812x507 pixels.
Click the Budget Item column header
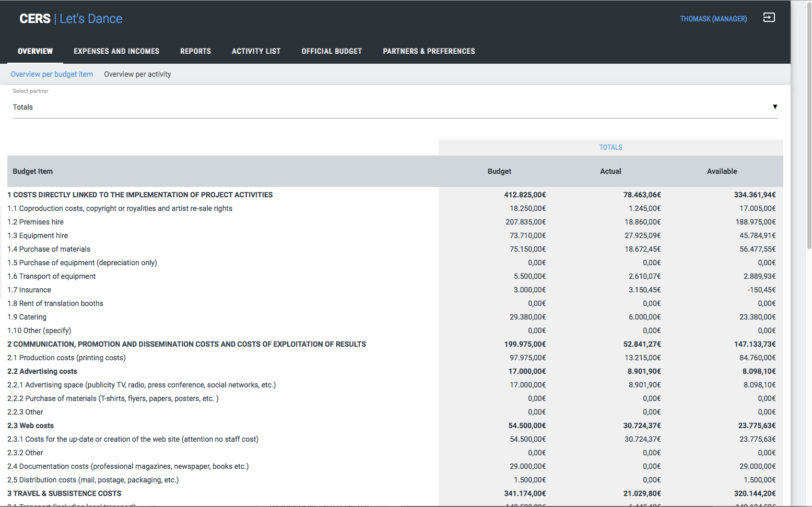32,171
